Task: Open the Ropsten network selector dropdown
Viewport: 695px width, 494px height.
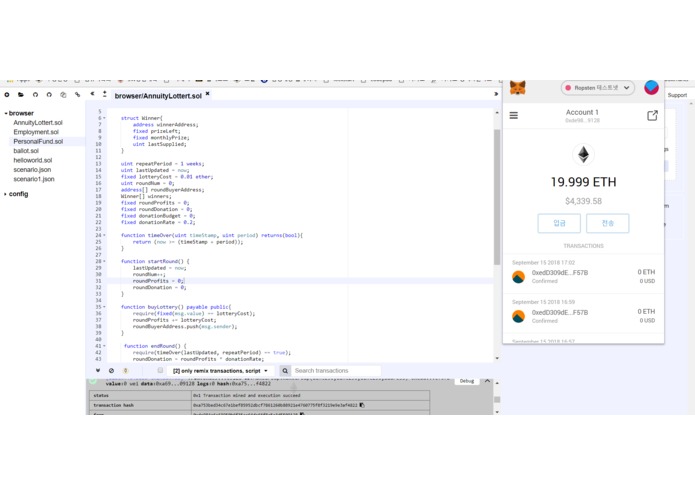Action: 597,88
